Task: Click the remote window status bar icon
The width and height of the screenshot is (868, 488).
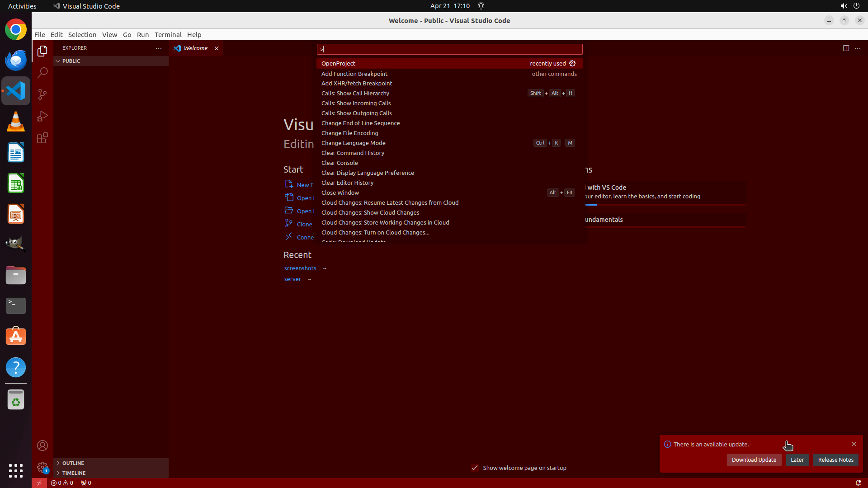Action: click(39, 483)
